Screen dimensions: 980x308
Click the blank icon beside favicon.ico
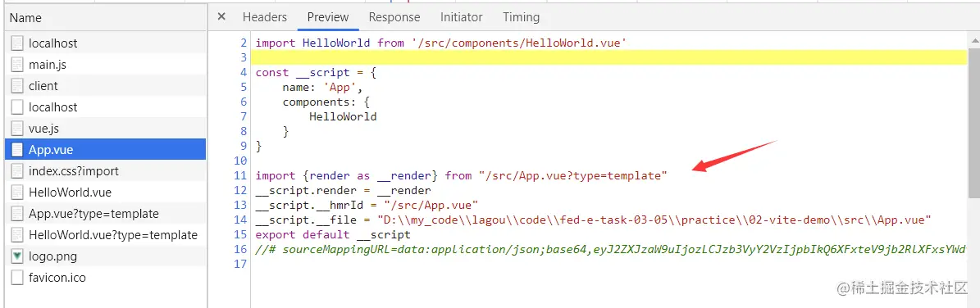click(x=17, y=278)
